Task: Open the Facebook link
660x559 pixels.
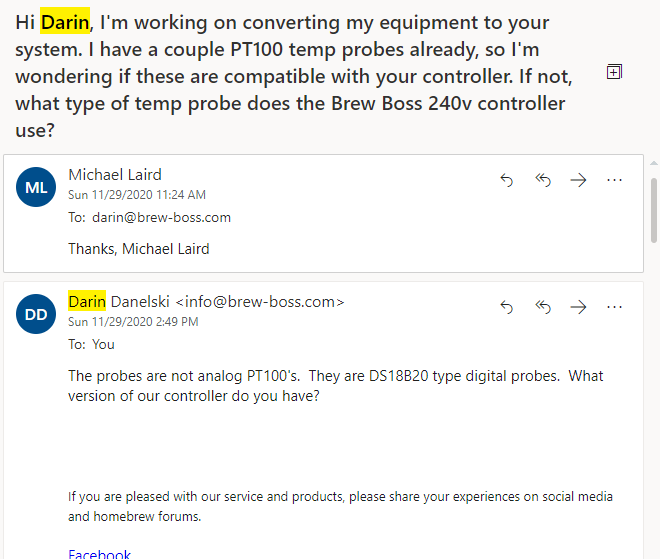Action: coord(99,554)
